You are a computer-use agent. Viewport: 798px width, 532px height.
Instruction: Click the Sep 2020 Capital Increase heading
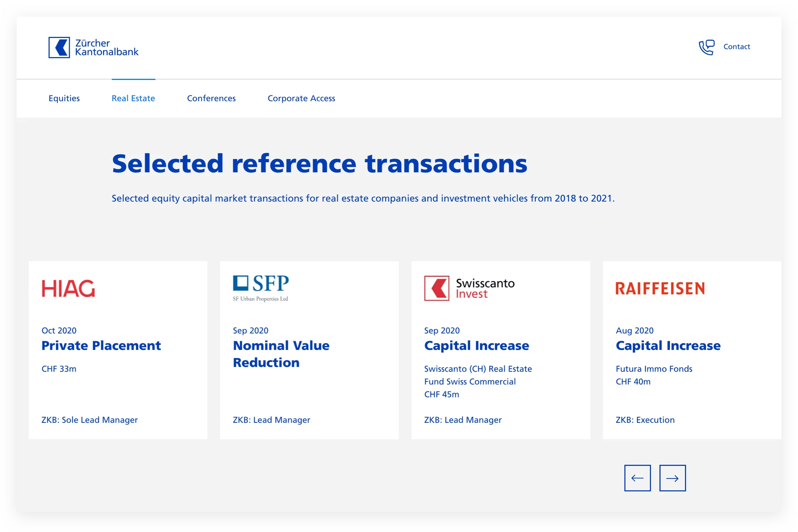coord(476,345)
